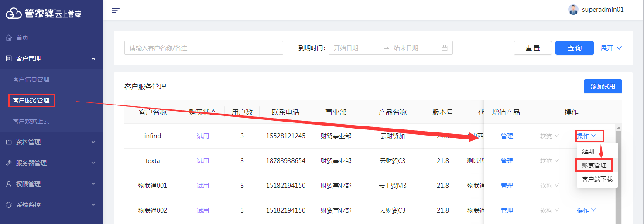Click the 客户管理 list icon
The width and height of the screenshot is (644, 224).
(9, 58)
